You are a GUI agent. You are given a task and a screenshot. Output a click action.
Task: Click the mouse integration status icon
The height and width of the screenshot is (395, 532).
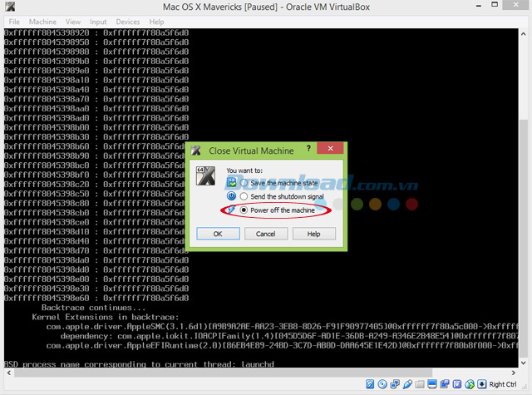(x=469, y=385)
